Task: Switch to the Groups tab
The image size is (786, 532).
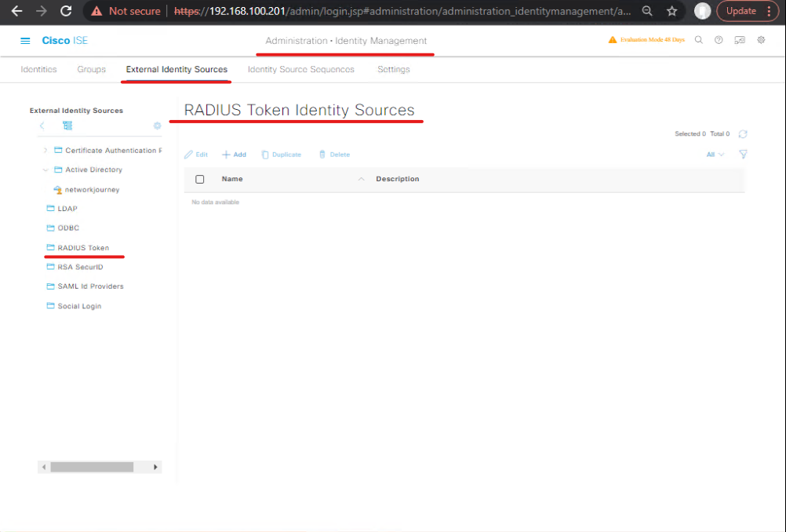Action: 91,69
